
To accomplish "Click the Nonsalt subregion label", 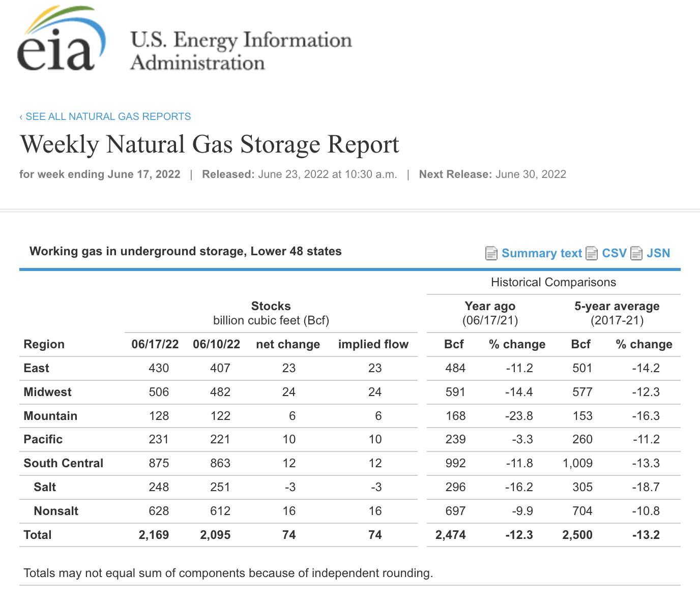I will 56,511.
